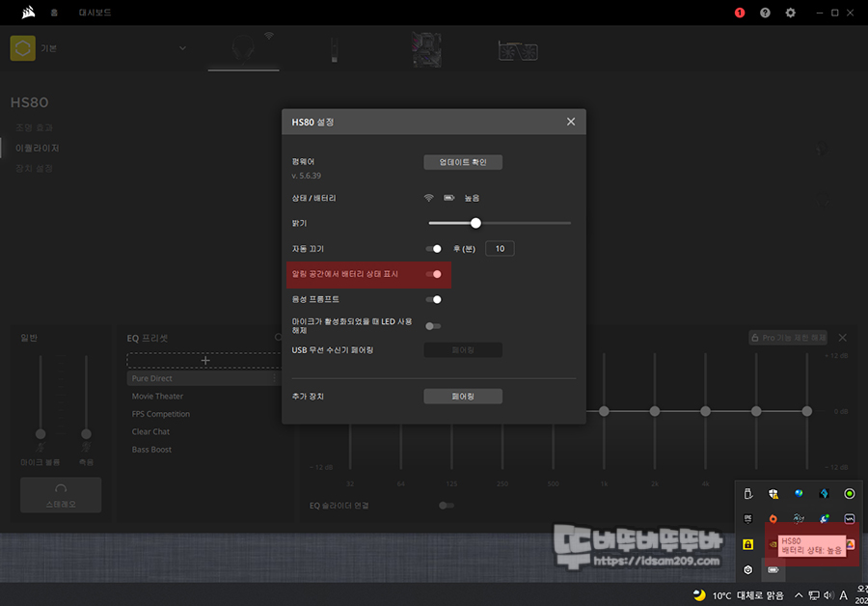
Task: Click the Safely Remove Hardware tray icon
Action: (747, 493)
